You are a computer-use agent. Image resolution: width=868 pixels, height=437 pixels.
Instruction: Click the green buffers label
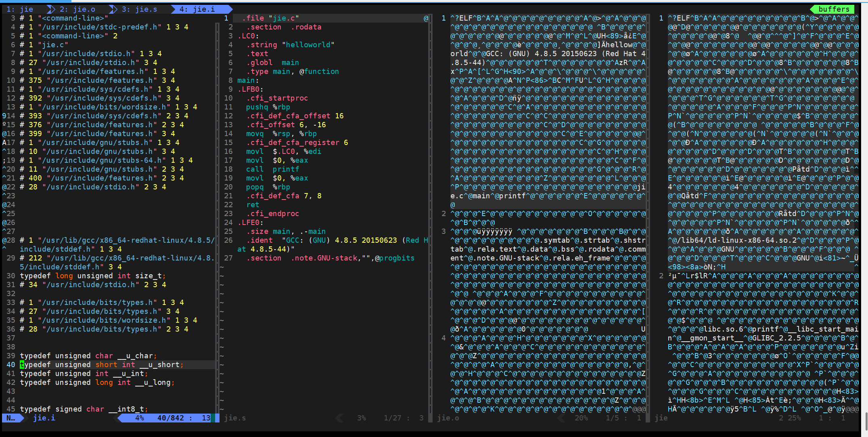pos(834,9)
